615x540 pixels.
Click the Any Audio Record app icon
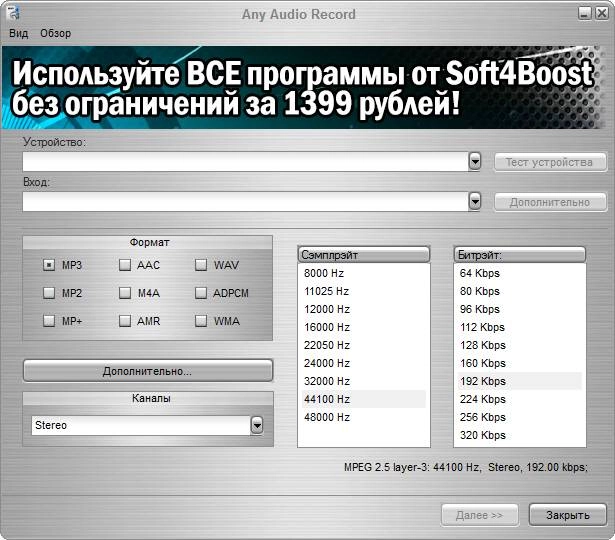tap(14, 13)
